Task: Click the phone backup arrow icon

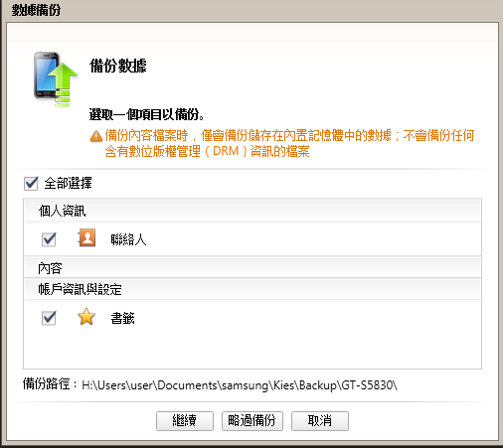Action: click(x=56, y=79)
